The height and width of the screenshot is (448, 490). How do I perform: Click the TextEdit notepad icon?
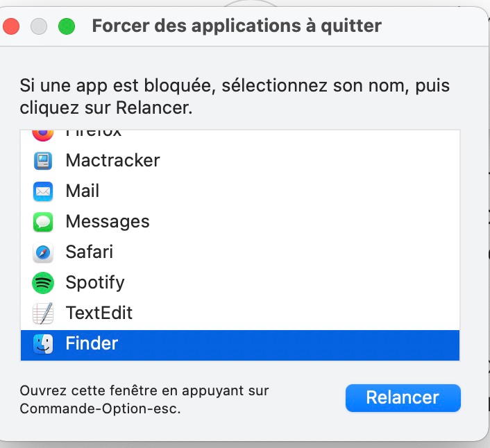point(43,313)
